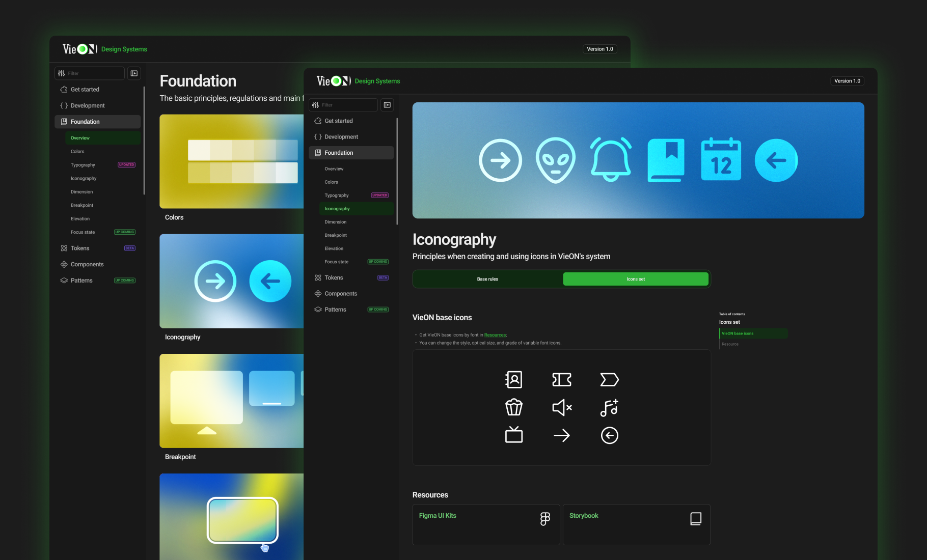Screen dimensions: 927x560
Task: Open Development in back window sidebar
Action: (97, 105)
